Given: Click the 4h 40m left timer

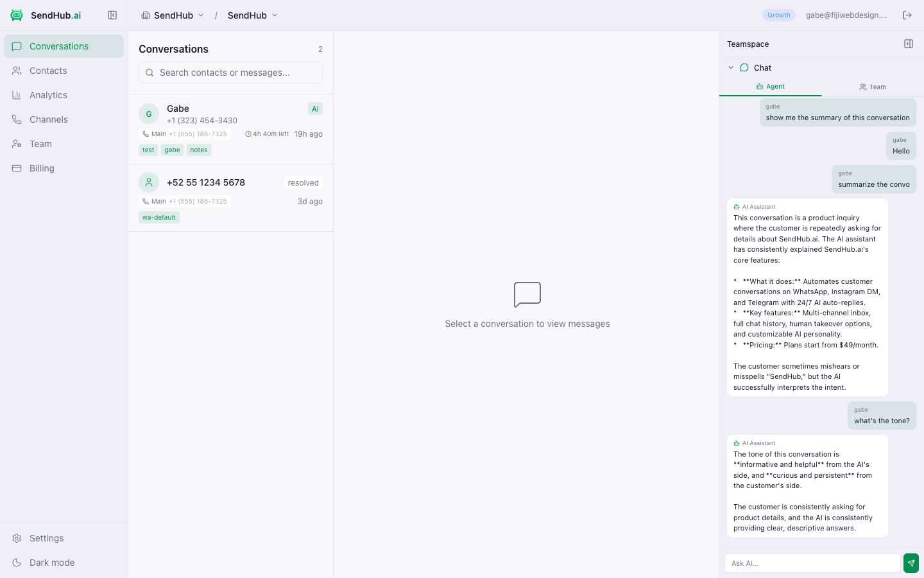Looking at the screenshot, I should [x=267, y=134].
